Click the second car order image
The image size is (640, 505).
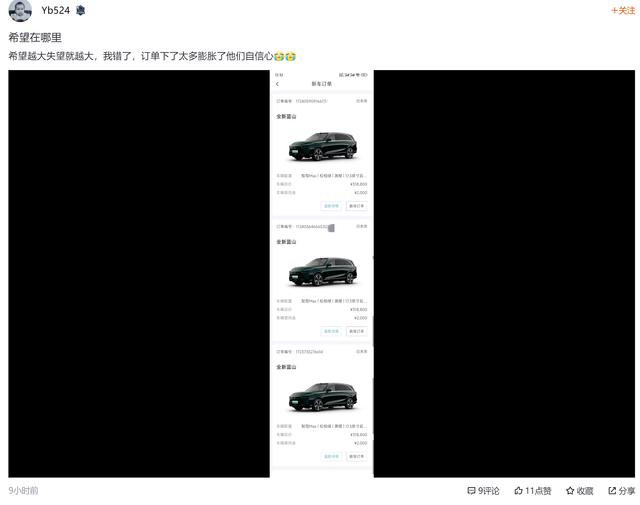322,271
